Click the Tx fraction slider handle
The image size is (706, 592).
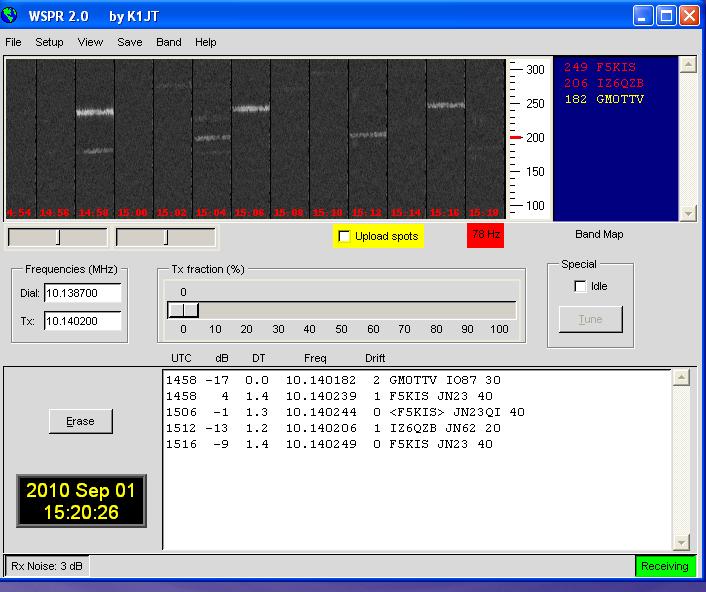click(x=184, y=310)
